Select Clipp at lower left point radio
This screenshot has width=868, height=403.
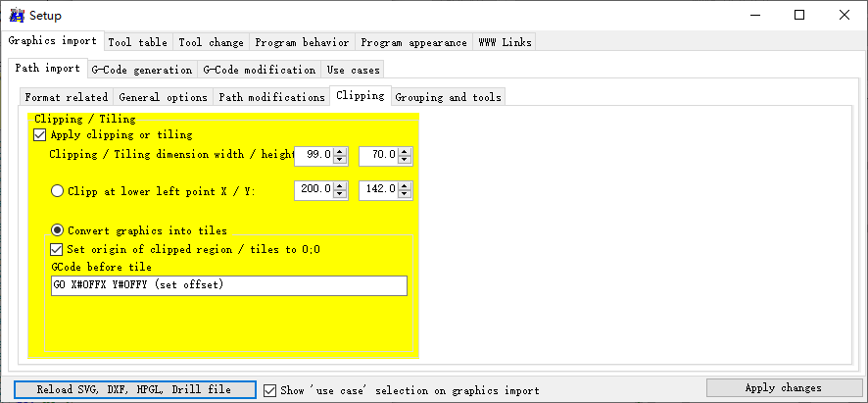tap(58, 191)
